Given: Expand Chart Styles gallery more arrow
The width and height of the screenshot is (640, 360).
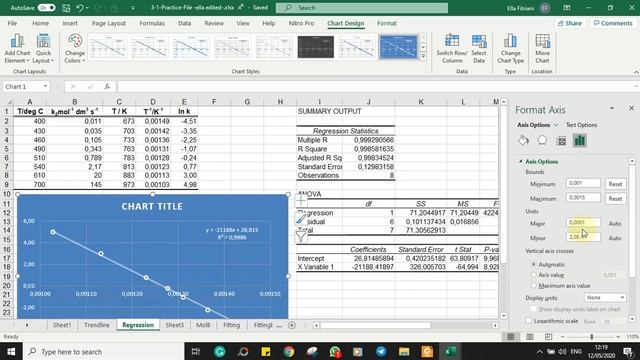Looking at the screenshot, I should click(x=423, y=56).
